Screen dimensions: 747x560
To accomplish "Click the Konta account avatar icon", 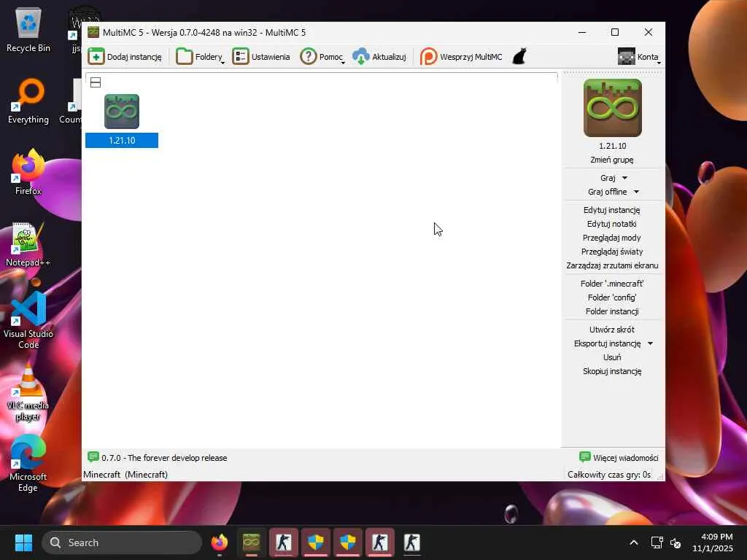I will [x=627, y=57].
